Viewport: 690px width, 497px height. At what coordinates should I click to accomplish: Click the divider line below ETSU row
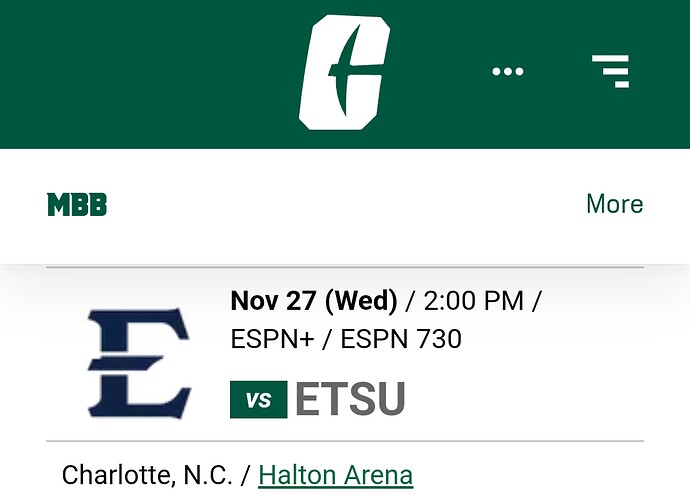(345, 441)
